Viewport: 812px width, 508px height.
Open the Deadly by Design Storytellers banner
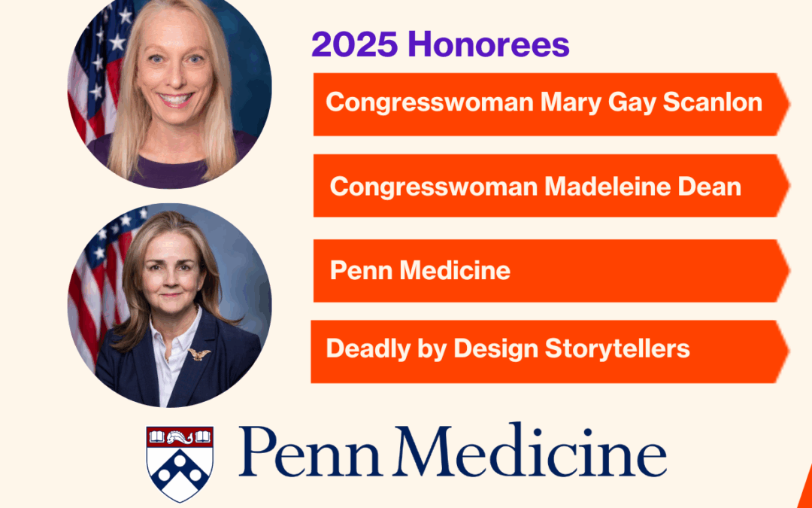550,351
